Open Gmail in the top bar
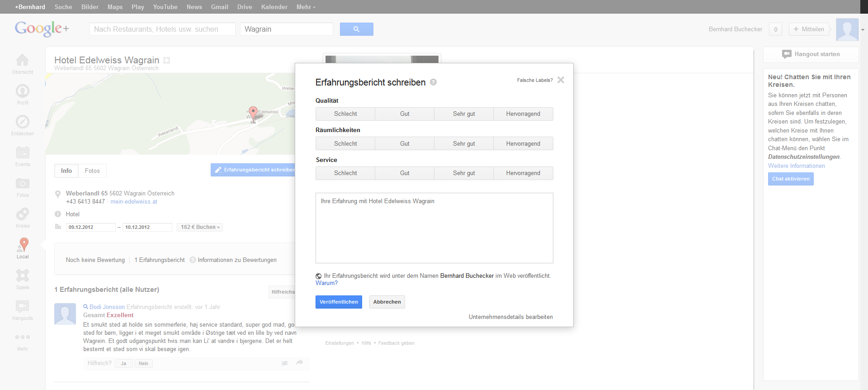This screenshot has height=390, width=868. click(x=219, y=7)
